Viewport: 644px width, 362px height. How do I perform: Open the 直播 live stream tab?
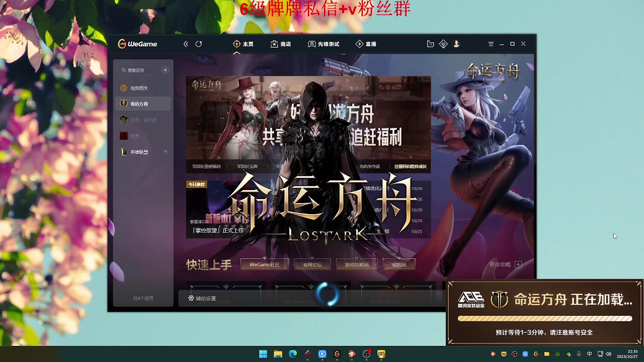tap(366, 44)
